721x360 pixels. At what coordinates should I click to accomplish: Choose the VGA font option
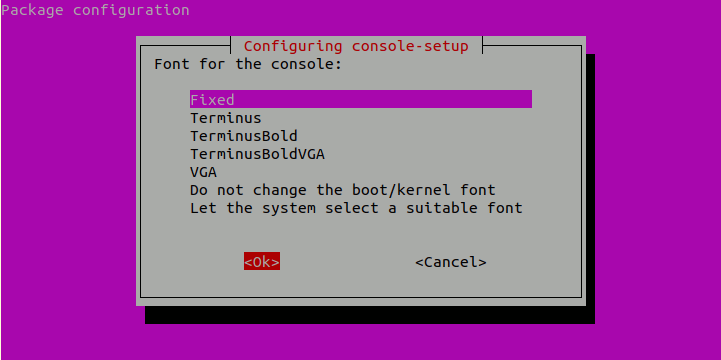[x=203, y=172]
